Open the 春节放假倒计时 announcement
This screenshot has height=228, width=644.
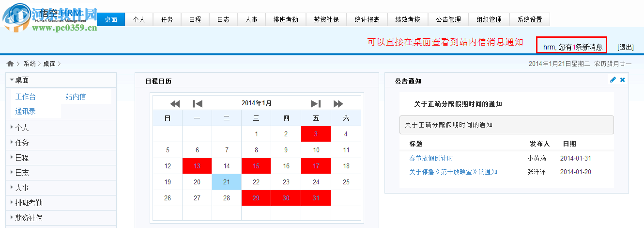click(x=431, y=158)
